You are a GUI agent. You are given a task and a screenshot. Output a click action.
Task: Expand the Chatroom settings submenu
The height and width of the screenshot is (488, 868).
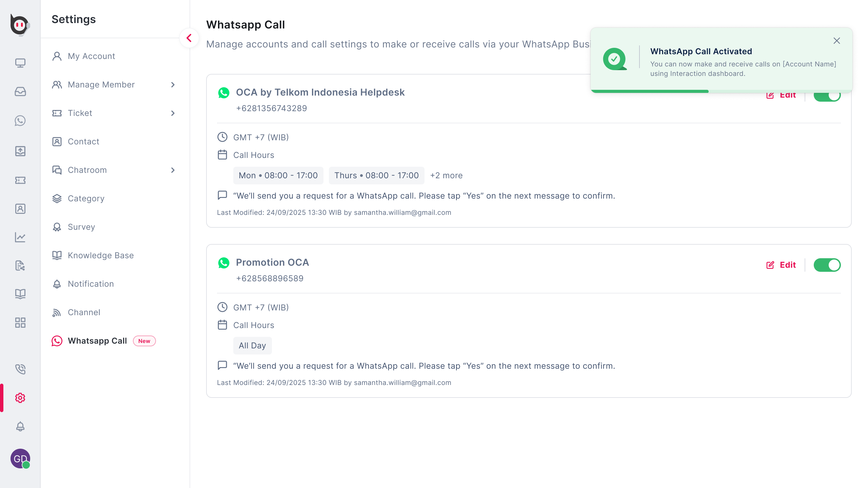pyautogui.click(x=173, y=170)
